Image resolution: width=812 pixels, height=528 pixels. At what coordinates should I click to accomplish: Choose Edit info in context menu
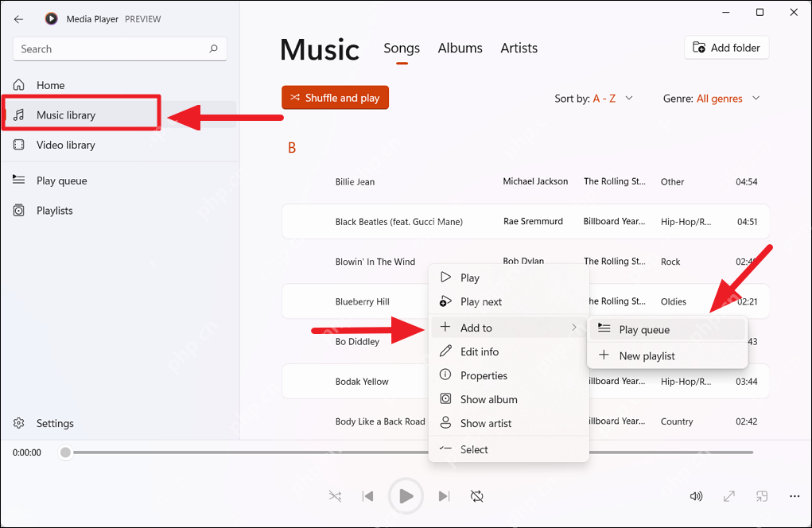point(509,351)
